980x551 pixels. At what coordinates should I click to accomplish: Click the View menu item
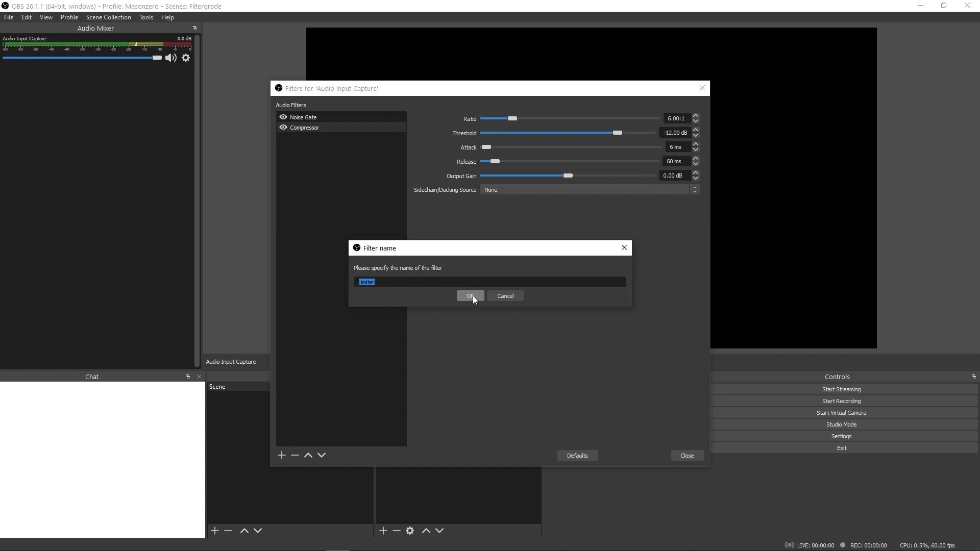click(x=46, y=17)
